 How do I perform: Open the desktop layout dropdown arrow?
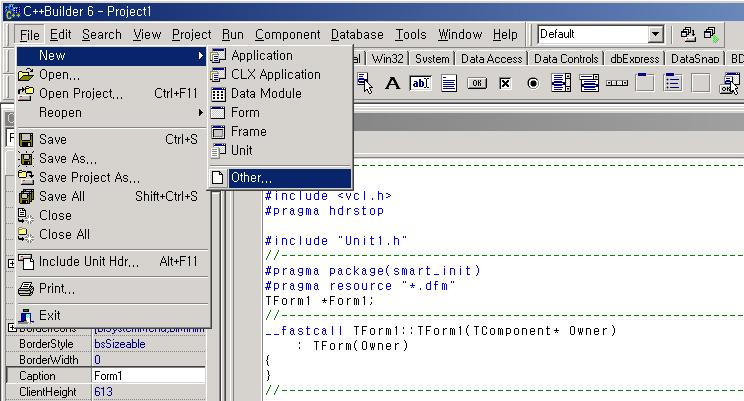pyautogui.click(x=655, y=34)
